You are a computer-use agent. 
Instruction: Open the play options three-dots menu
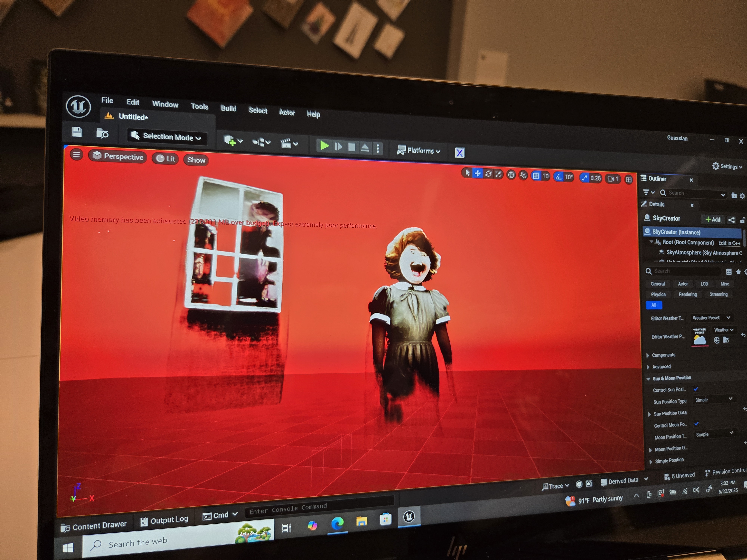coord(378,149)
